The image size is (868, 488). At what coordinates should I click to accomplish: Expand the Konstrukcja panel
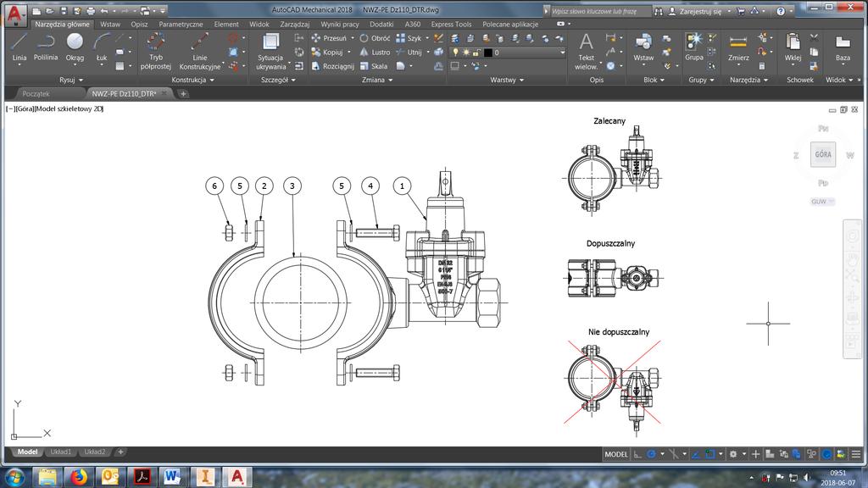[192, 80]
